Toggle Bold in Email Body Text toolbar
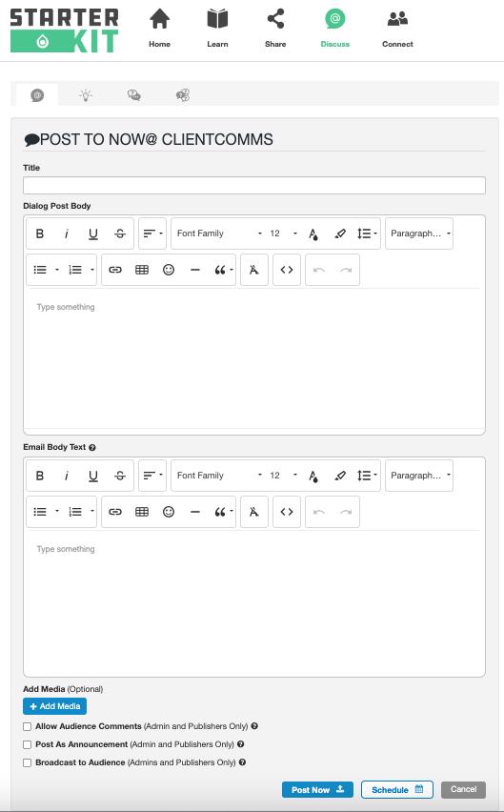Viewport: 504px width, 812px height. [39, 476]
